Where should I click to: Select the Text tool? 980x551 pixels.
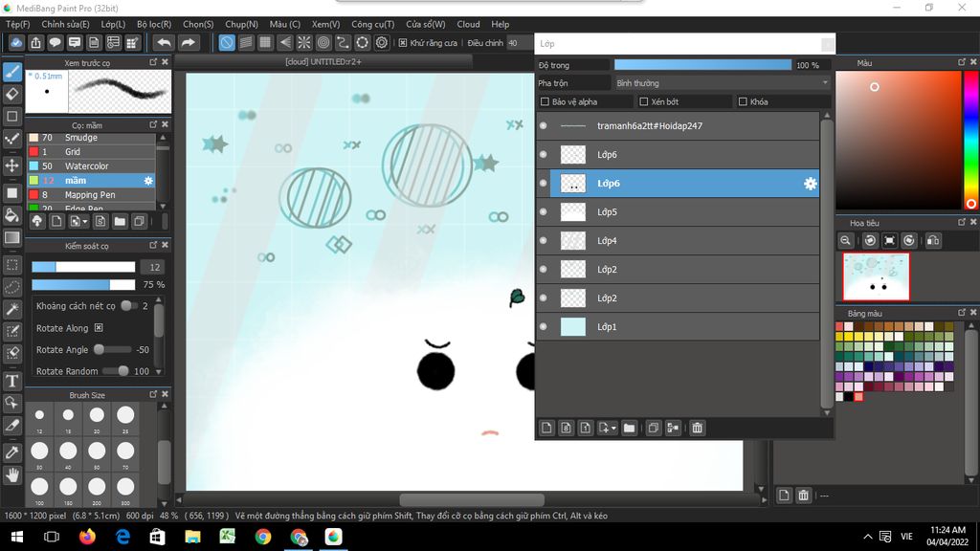pos(11,381)
